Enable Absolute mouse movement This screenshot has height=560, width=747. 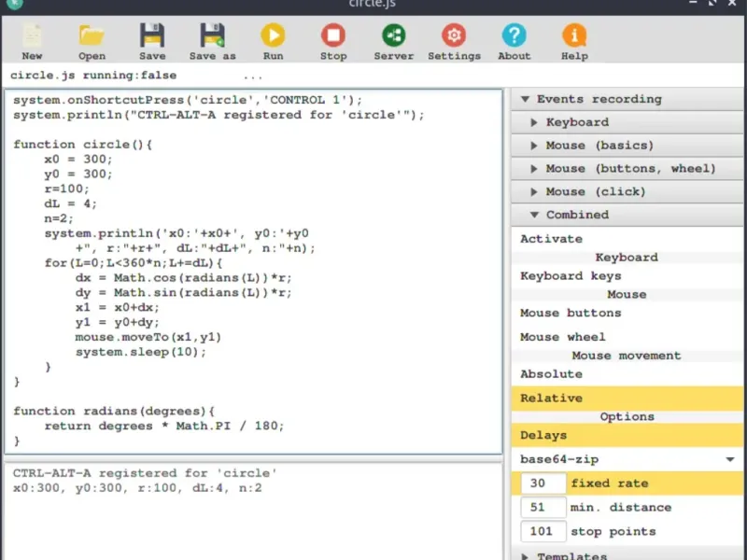point(627,374)
